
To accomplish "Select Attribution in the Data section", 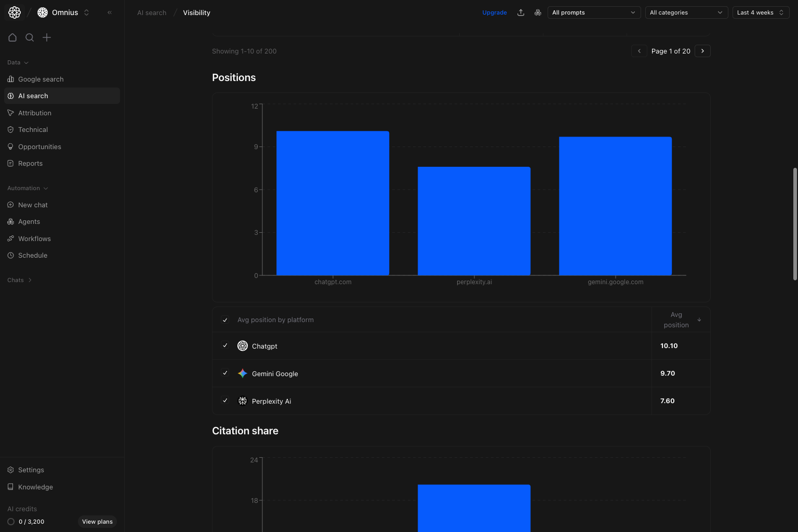I will (x=35, y=113).
